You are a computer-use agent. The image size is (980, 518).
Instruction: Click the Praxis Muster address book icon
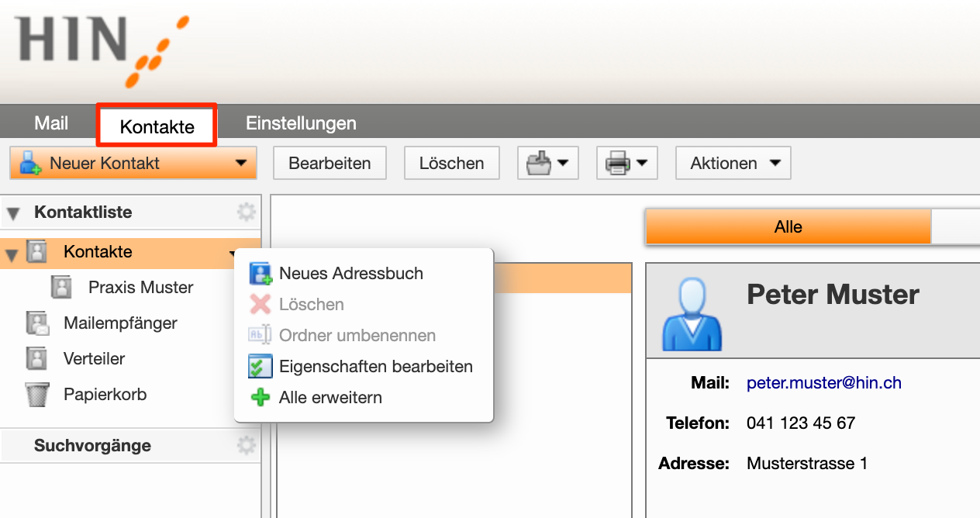pos(61,288)
